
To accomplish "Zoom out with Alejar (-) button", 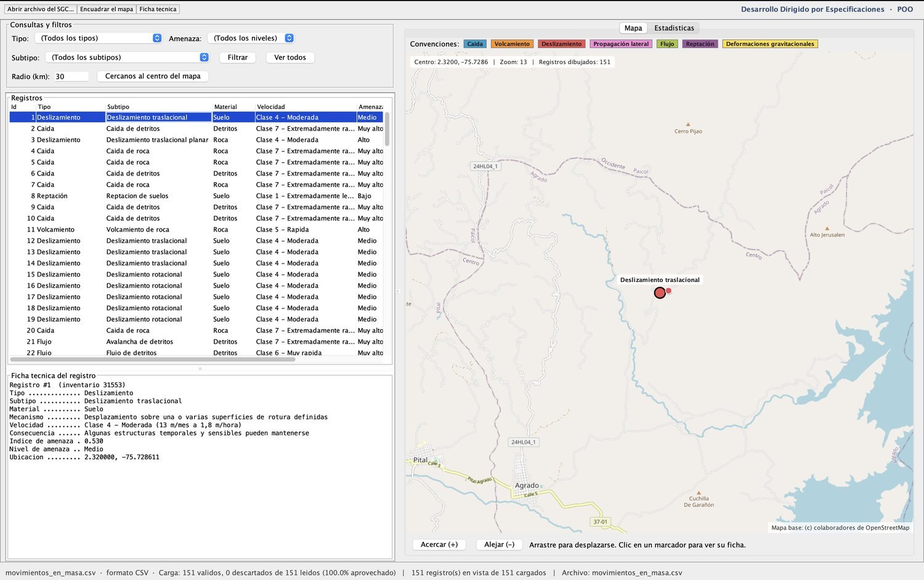I will (499, 544).
